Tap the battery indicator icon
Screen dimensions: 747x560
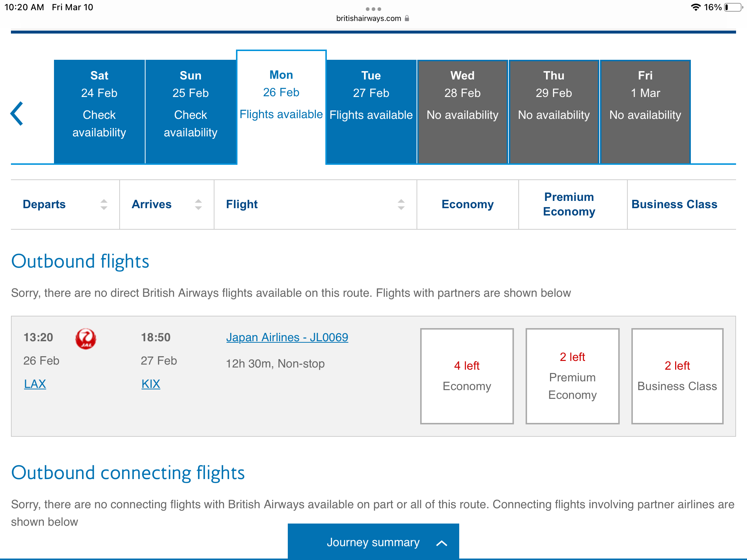click(x=734, y=7)
